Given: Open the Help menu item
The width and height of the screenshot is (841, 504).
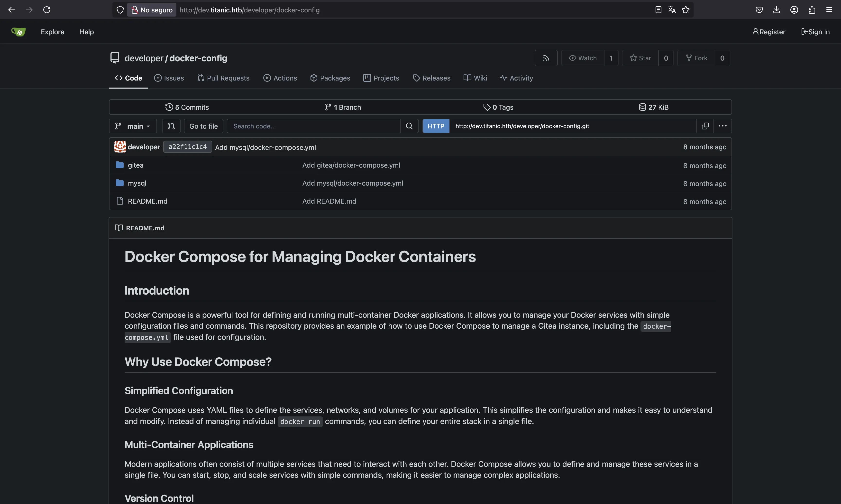Looking at the screenshot, I should click(87, 32).
